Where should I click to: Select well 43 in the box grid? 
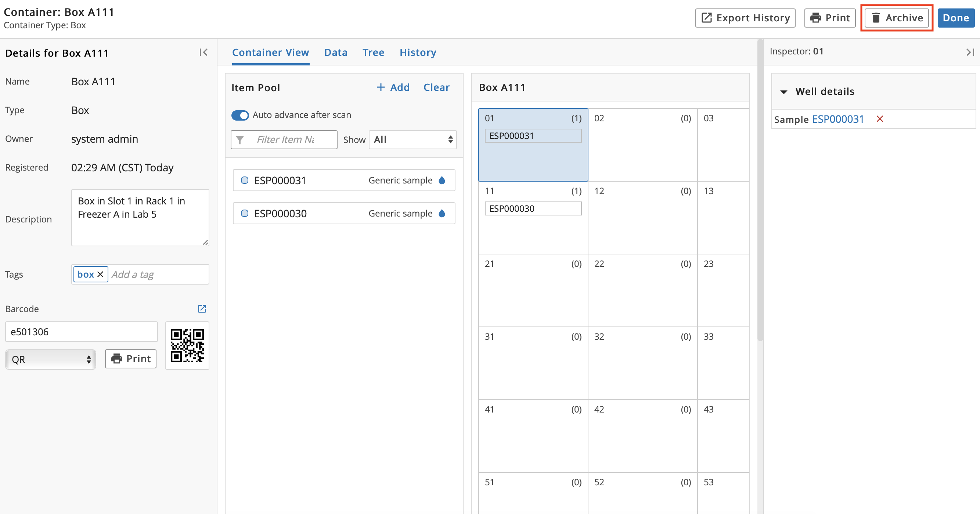[724, 436]
